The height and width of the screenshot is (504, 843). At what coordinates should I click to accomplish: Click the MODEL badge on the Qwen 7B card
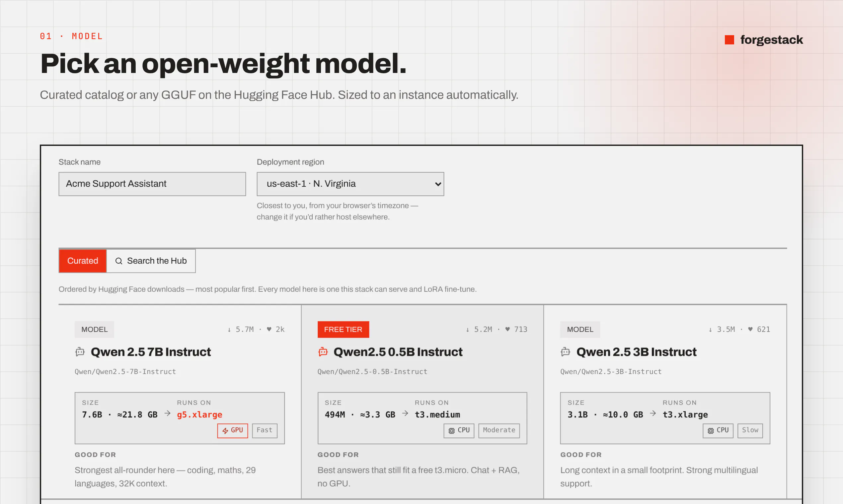[94, 330]
